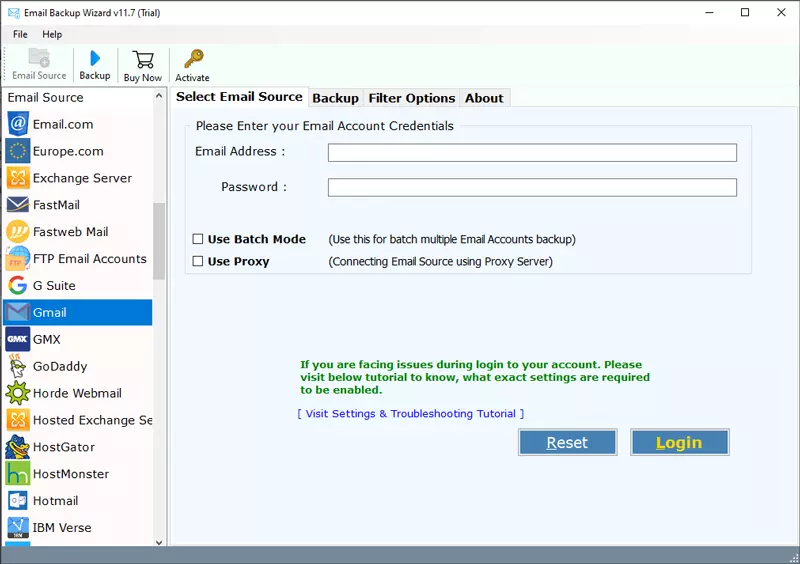Select 'GoDaddy' text in source list
The image size is (800, 564).
click(60, 366)
